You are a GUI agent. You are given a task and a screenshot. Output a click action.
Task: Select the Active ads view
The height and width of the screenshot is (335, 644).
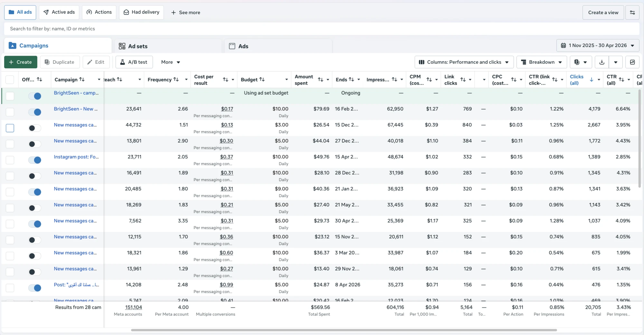click(x=59, y=12)
